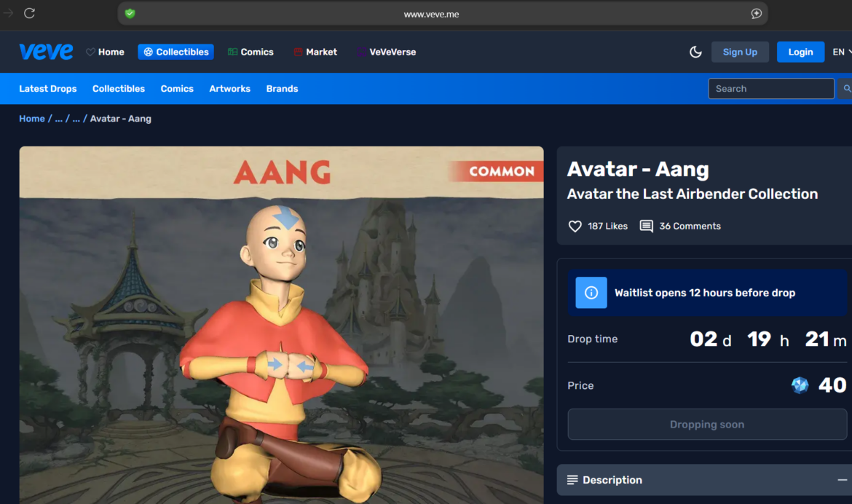Toggle dark mode with moon icon

[695, 52]
